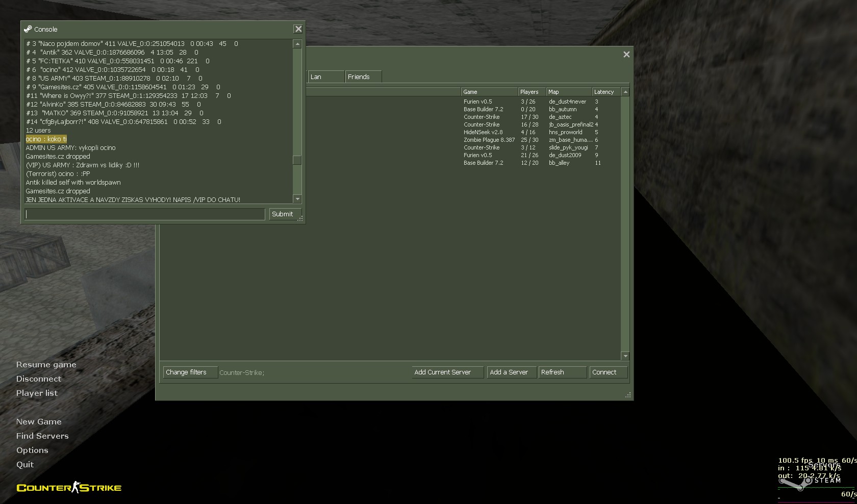Sort servers by Latency column

(x=606, y=92)
